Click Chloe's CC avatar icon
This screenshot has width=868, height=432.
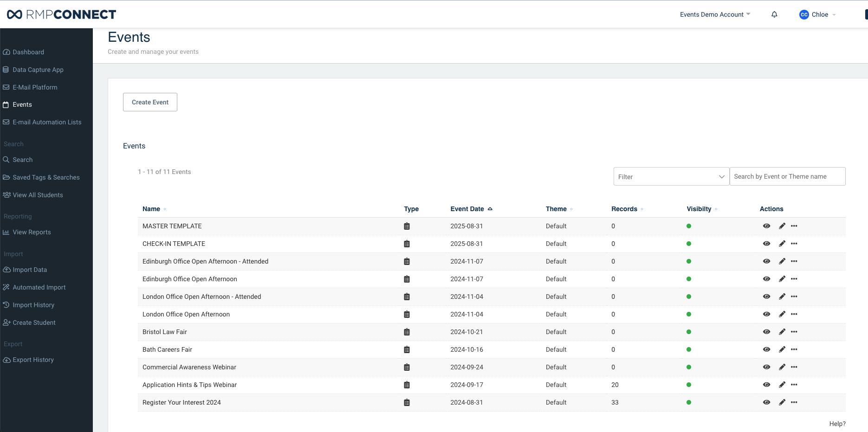(804, 14)
